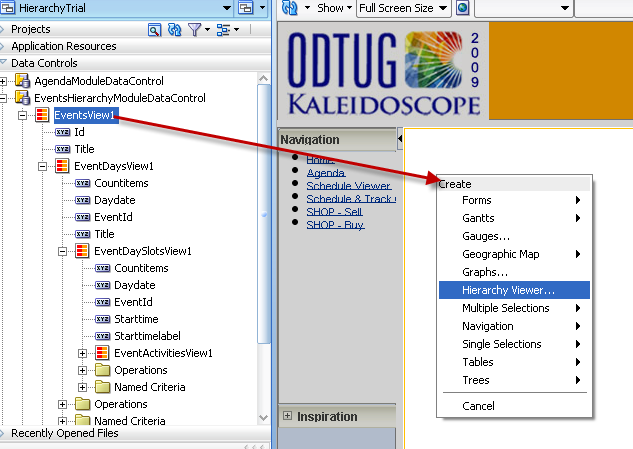This screenshot has height=449, width=633.
Task: Collapse EventDaysView1 tree node
Action: coord(42,166)
